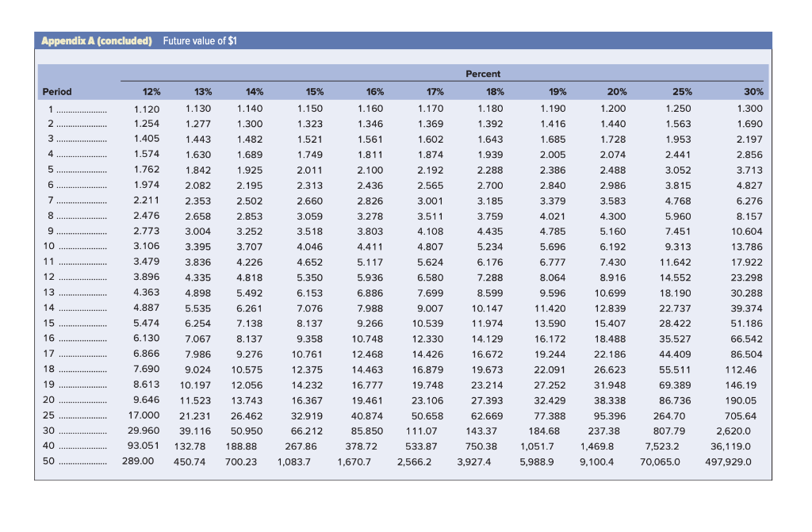The height and width of the screenshot is (532, 812).
Task: Click the 'Future value of $1' heading
Action: click(x=200, y=41)
